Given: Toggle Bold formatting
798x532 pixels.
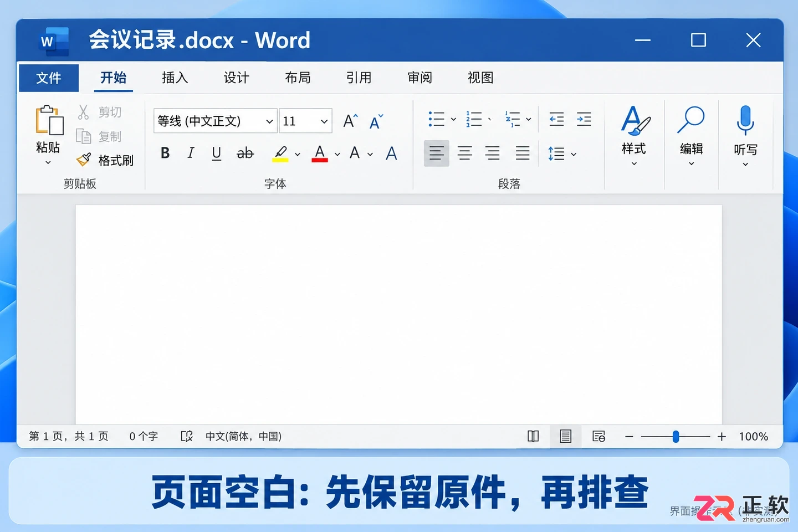Looking at the screenshot, I should 165,153.
